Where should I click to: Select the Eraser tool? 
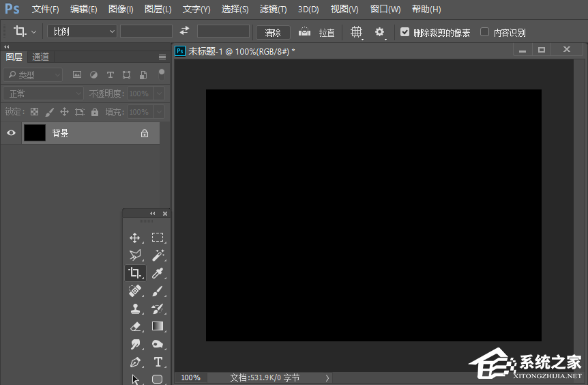135,326
